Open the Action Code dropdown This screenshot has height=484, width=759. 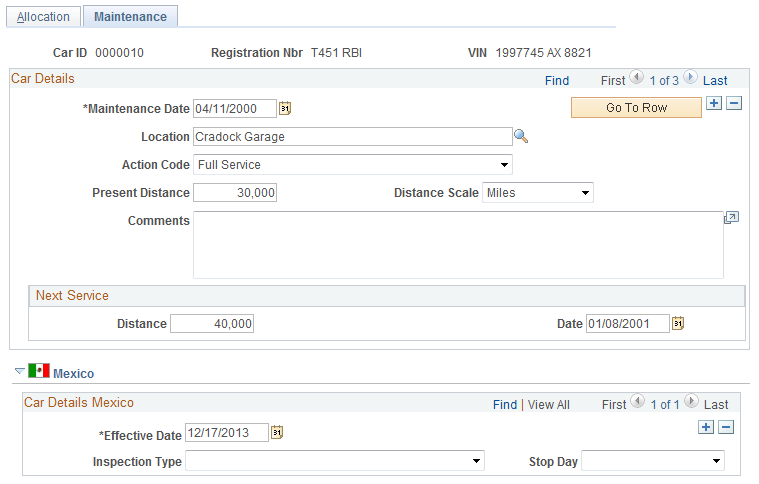353,165
